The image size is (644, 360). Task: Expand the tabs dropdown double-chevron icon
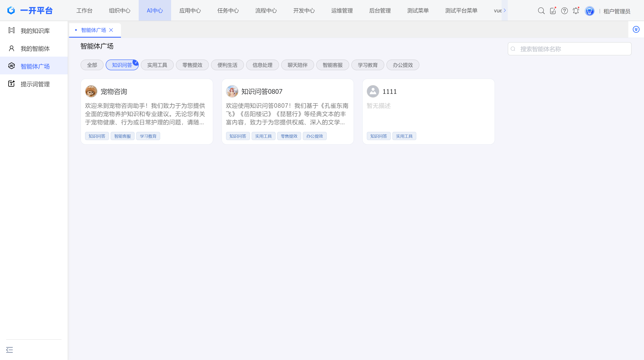[x=636, y=30]
